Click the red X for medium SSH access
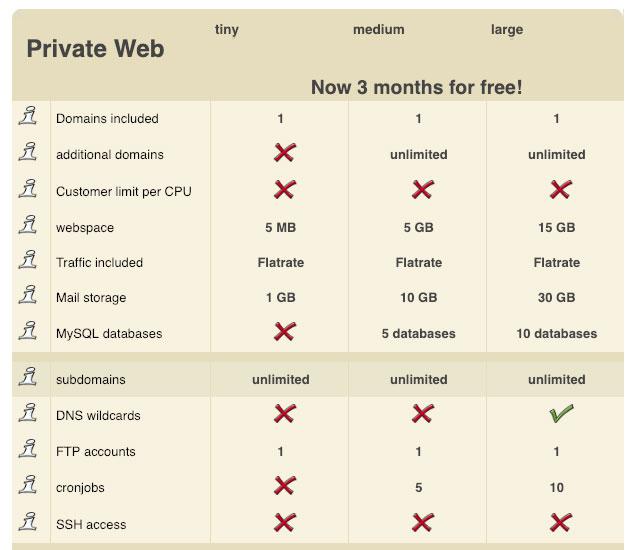The image size is (637, 550). 423,522
